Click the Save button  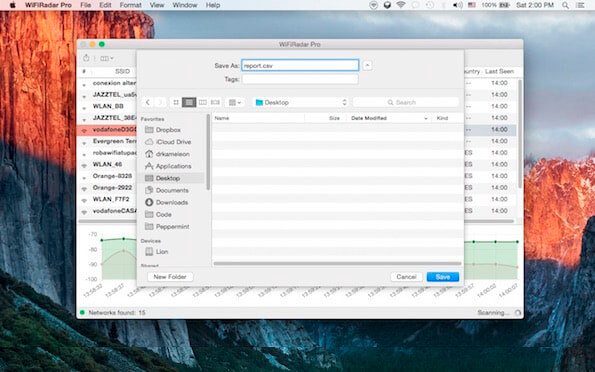pyautogui.click(x=443, y=277)
